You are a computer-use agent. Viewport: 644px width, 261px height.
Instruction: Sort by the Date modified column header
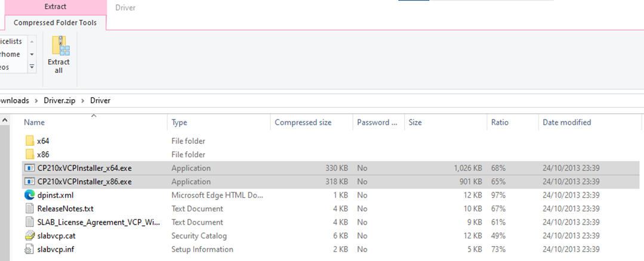tap(567, 122)
